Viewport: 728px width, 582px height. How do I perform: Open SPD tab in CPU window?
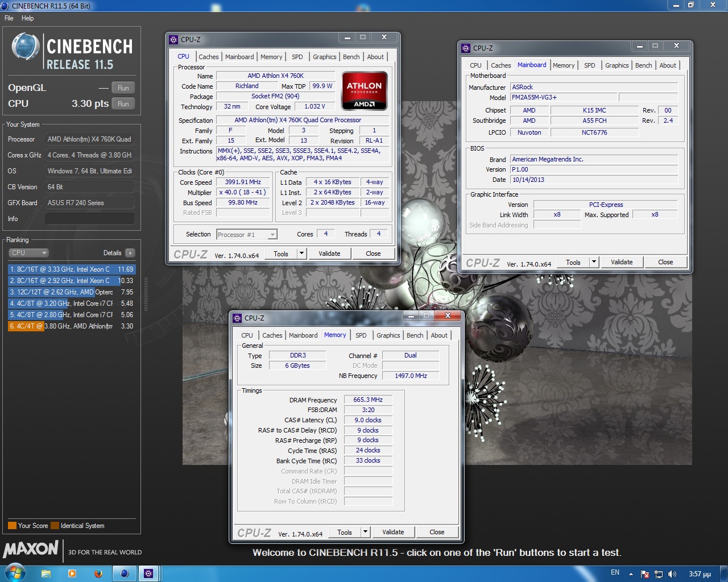297,57
